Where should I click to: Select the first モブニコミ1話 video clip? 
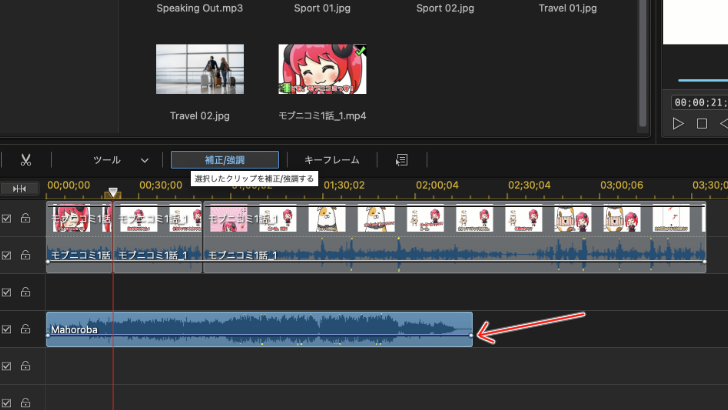point(79,218)
